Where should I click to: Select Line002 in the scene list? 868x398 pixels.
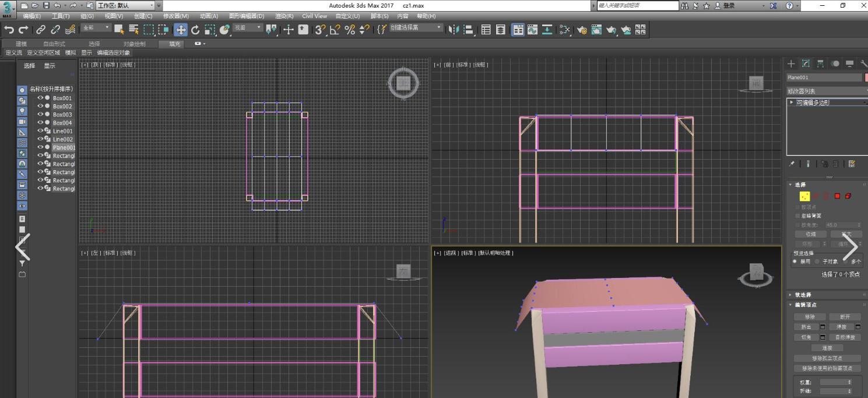[62, 139]
